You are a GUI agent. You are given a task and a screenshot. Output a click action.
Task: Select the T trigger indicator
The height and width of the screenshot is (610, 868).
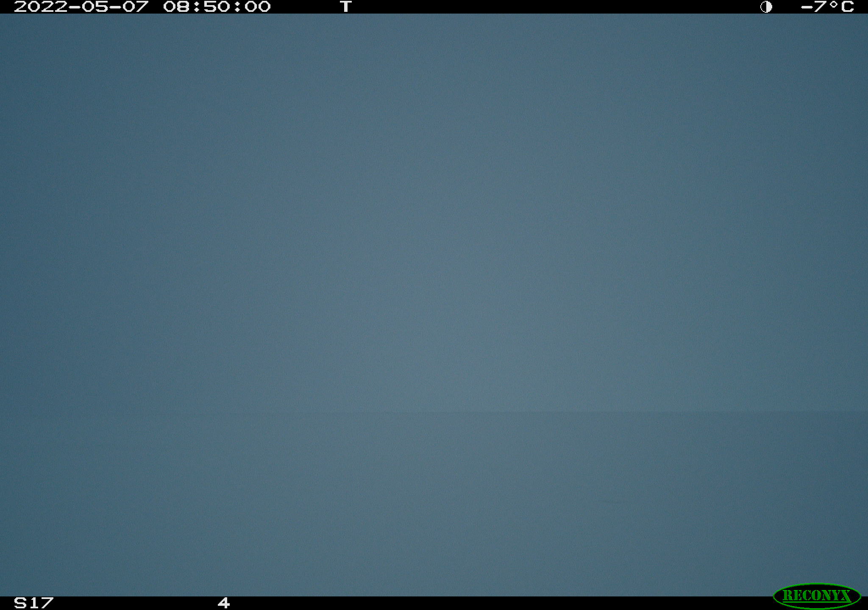tap(346, 7)
